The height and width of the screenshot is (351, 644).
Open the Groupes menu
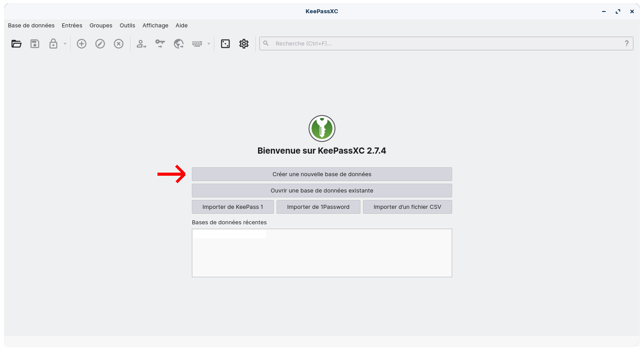click(101, 26)
